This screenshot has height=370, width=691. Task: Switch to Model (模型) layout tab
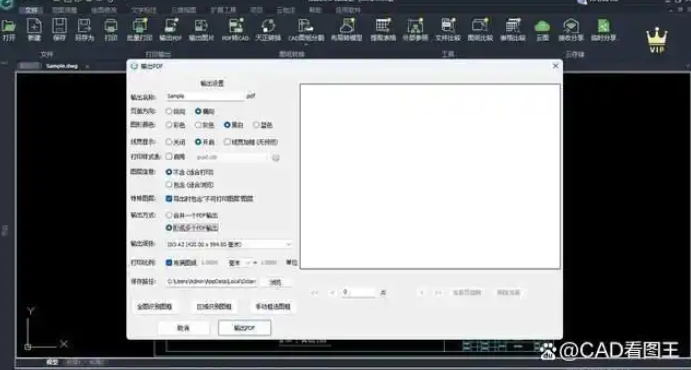click(x=52, y=362)
